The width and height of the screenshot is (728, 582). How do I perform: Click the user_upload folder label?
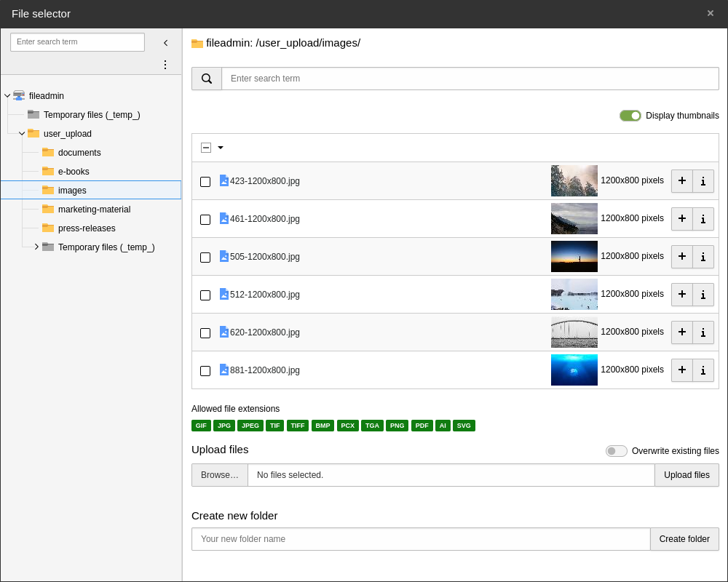click(x=67, y=134)
